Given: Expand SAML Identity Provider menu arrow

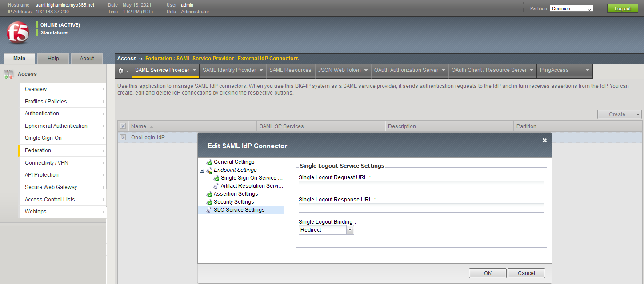Looking at the screenshot, I should (x=261, y=70).
